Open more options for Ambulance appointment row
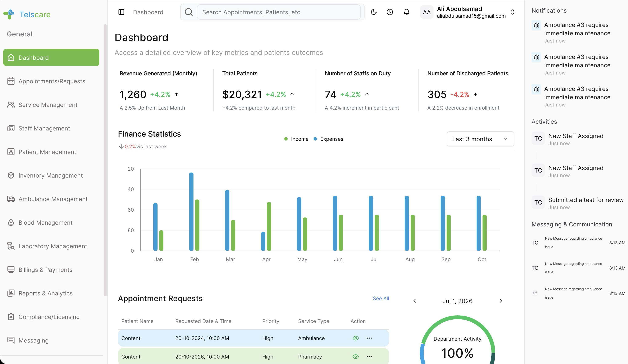This screenshot has width=628, height=364. click(x=369, y=338)
